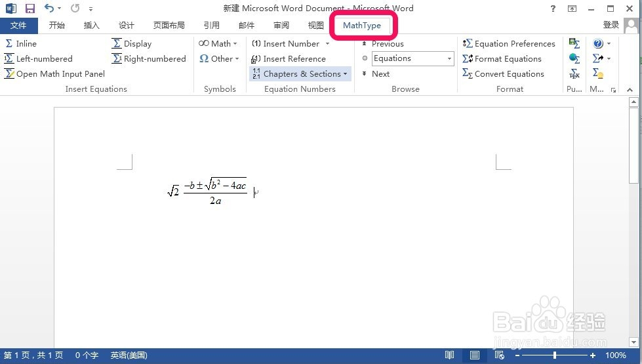The height and width of the screenshot is (364, 642).
Task: Open the Other symbols dropdown
Action: point(218,58)
